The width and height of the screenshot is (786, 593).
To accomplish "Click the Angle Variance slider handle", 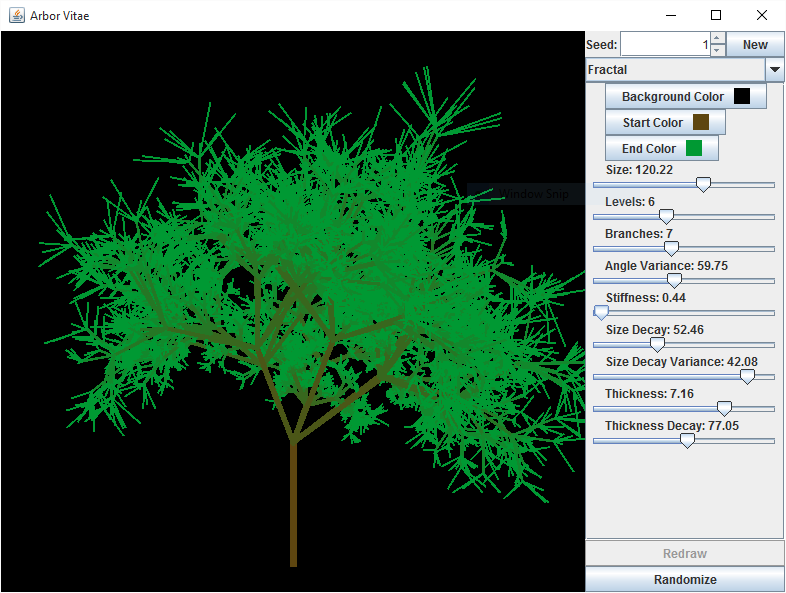I will coord(674,281).
